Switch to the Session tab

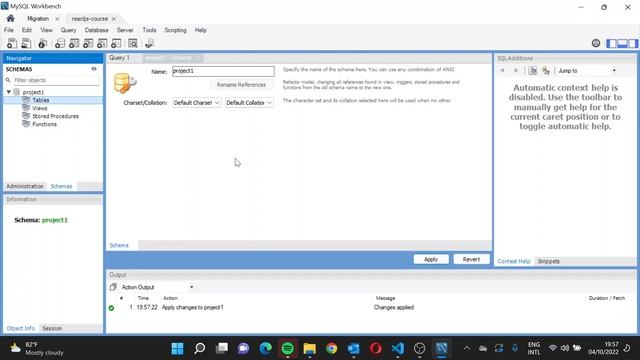click(x=52, y=328)
